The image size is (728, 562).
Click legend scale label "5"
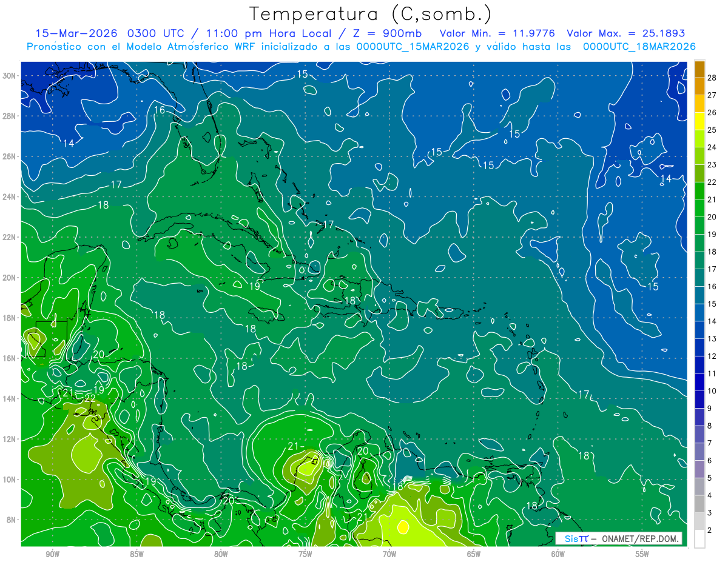(709, 478)
